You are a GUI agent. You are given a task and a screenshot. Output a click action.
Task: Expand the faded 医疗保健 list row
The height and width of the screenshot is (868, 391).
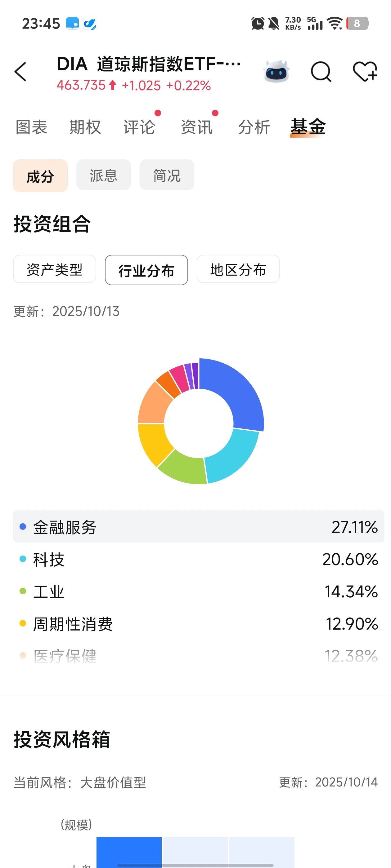pyautogui.click(x=198, y=656)
